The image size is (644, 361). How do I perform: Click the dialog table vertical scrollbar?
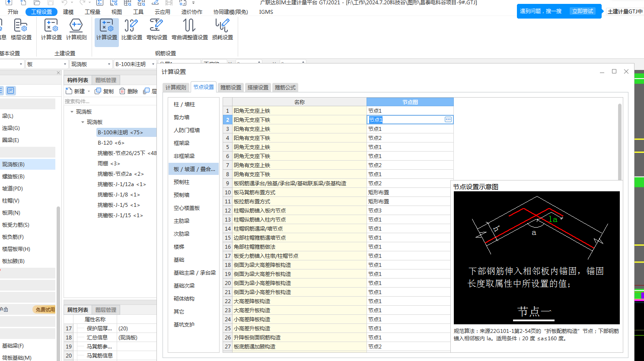click(x=620, y=142)
